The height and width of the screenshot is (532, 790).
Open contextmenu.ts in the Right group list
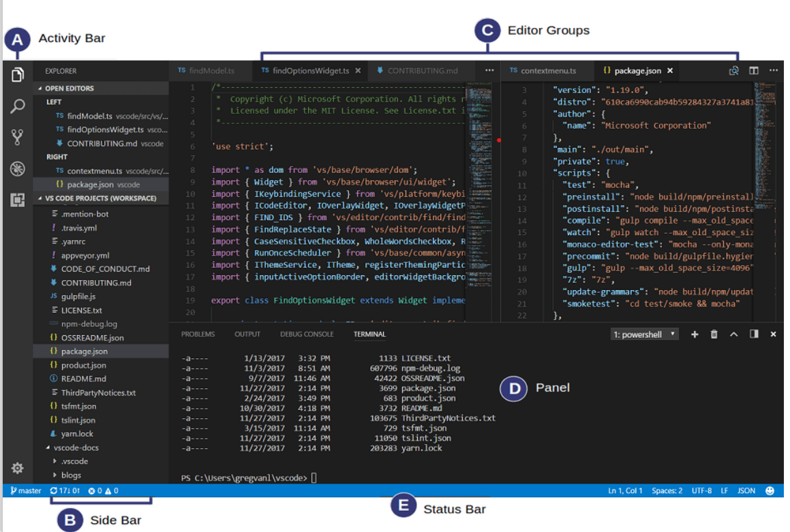[101, 171]
